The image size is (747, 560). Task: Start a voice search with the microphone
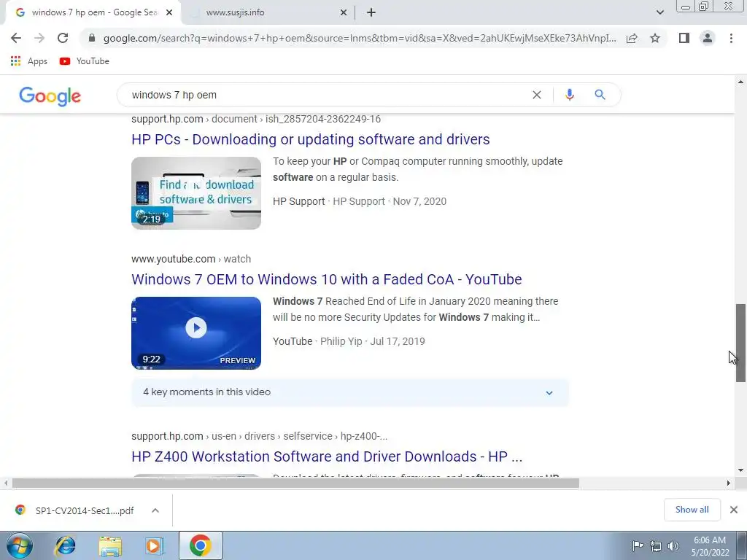pyautogui.click(x=569, y=95)
